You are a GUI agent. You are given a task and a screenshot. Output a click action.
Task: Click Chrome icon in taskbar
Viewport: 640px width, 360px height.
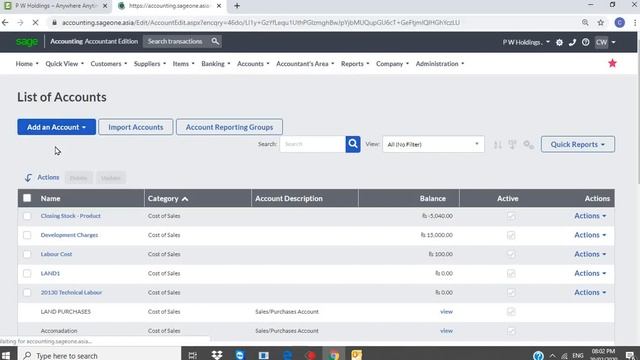334,355
